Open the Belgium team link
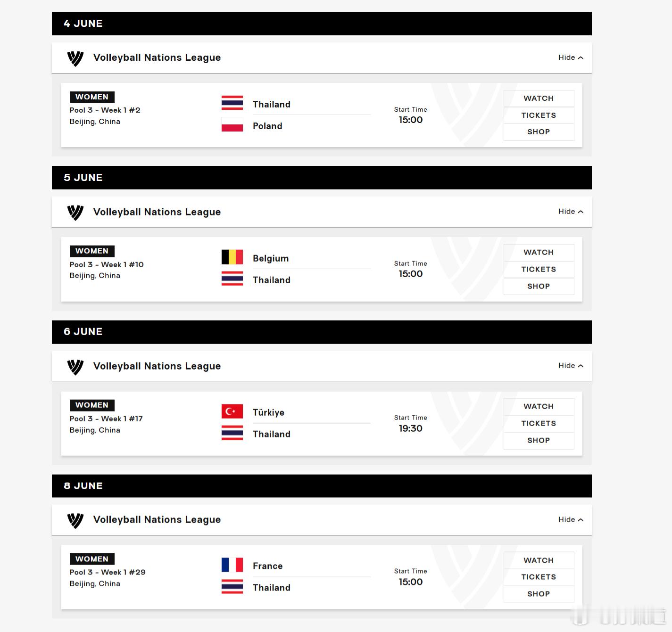 (271, 258)
